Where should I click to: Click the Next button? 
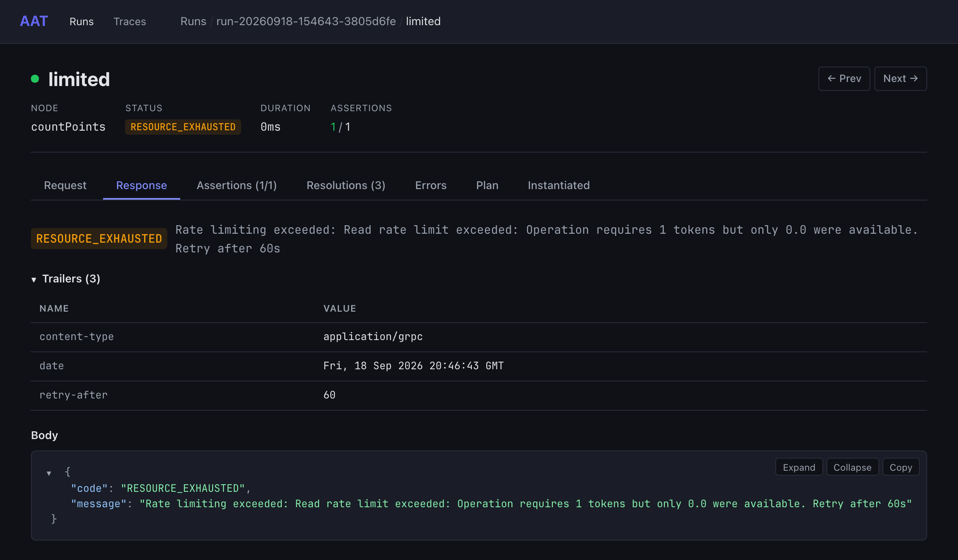[x=900, y=79]
